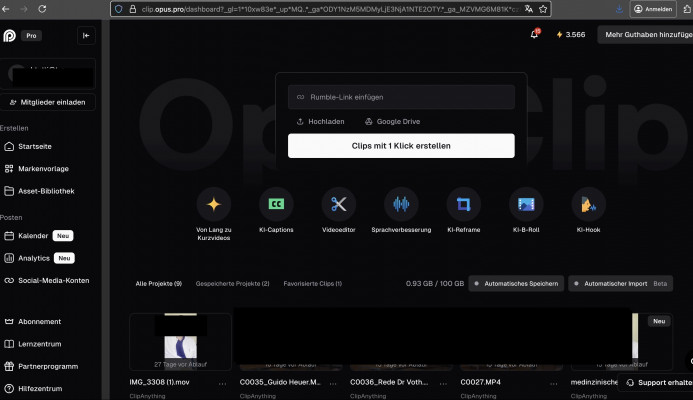Open the KI-Captions tool icon
Screen dimensions: 693x400
pos(276,204)
